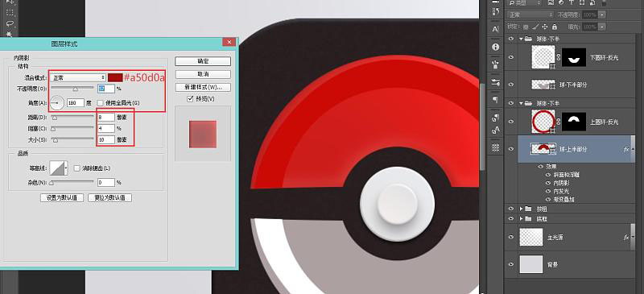The image size is (644, 294).
Task: Click fx icon on 主光源 layer
Action: pos(626,238)
